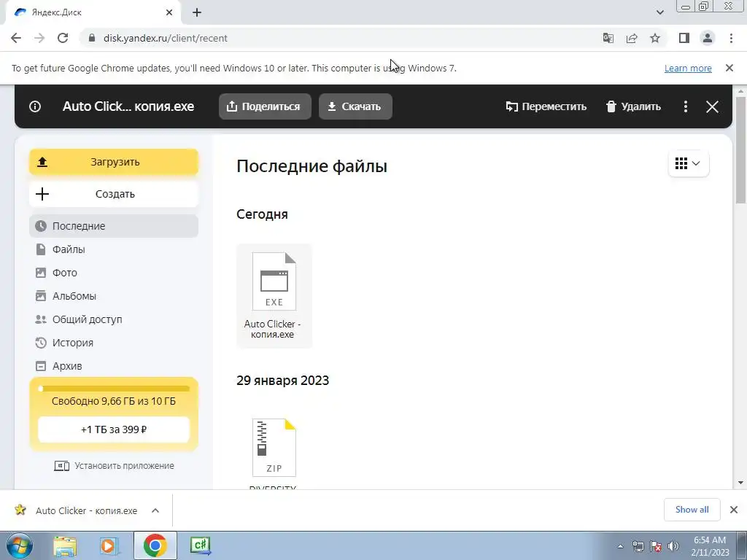Open Последние in the sidebar

(x=114, y=226)
